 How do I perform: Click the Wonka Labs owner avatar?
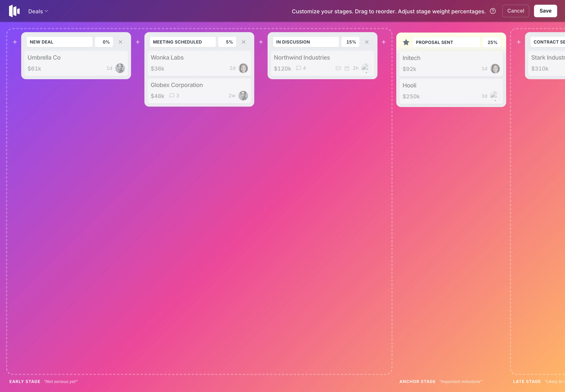point(243,68)
